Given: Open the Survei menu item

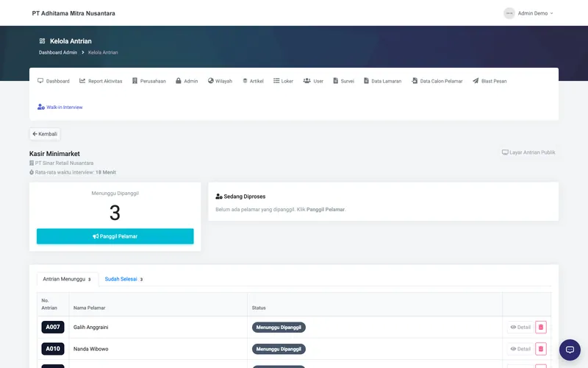Looking at the screenshot, I should point(343,81).
